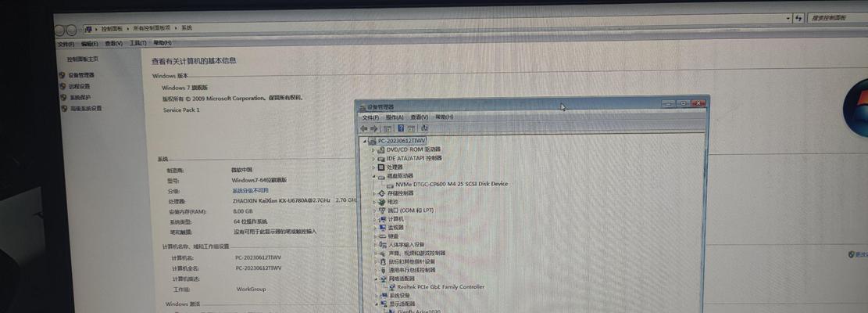Open 操作(A) menu in Device Manager
868x313 pixels.
(x=395, y=117)
